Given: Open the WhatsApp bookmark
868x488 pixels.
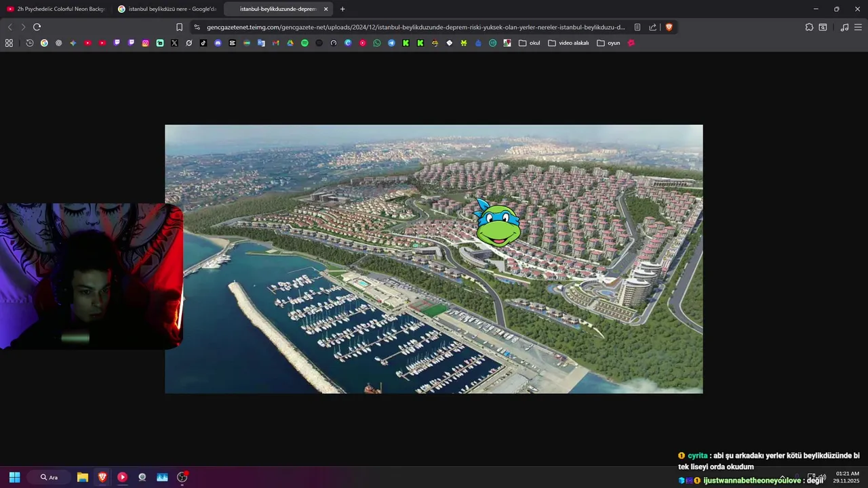Looking at the screenshot, I should click(377, 43).
